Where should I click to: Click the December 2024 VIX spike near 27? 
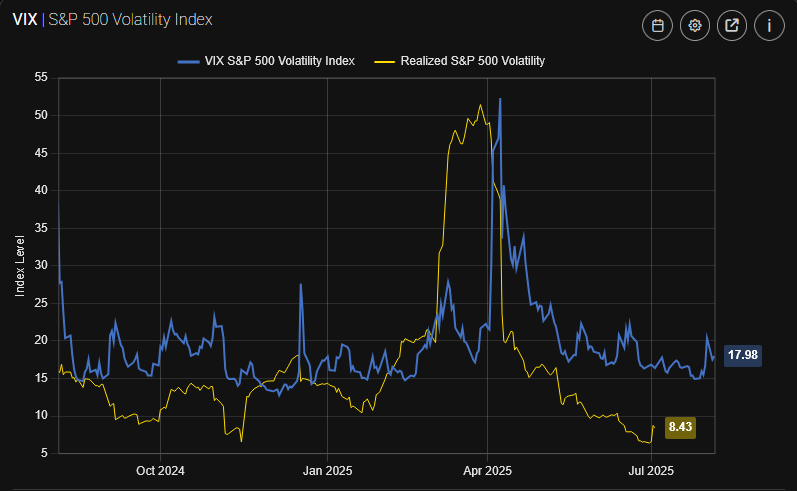click(300, 285)
